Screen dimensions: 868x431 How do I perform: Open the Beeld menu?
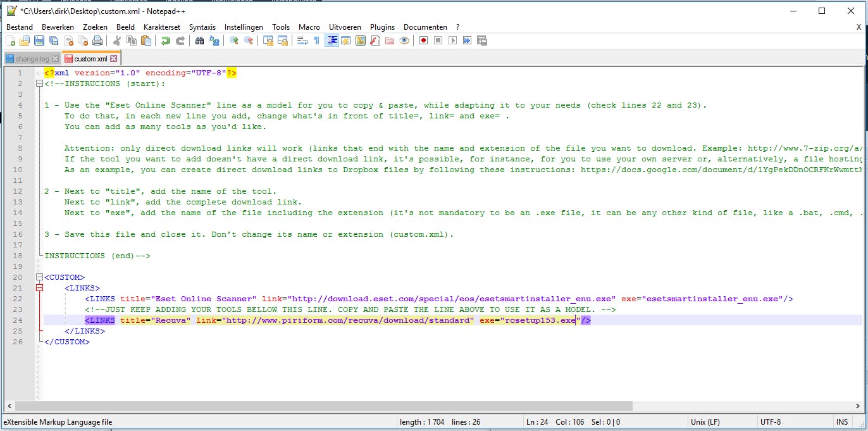pyautogui.click(x=125, y=27)
